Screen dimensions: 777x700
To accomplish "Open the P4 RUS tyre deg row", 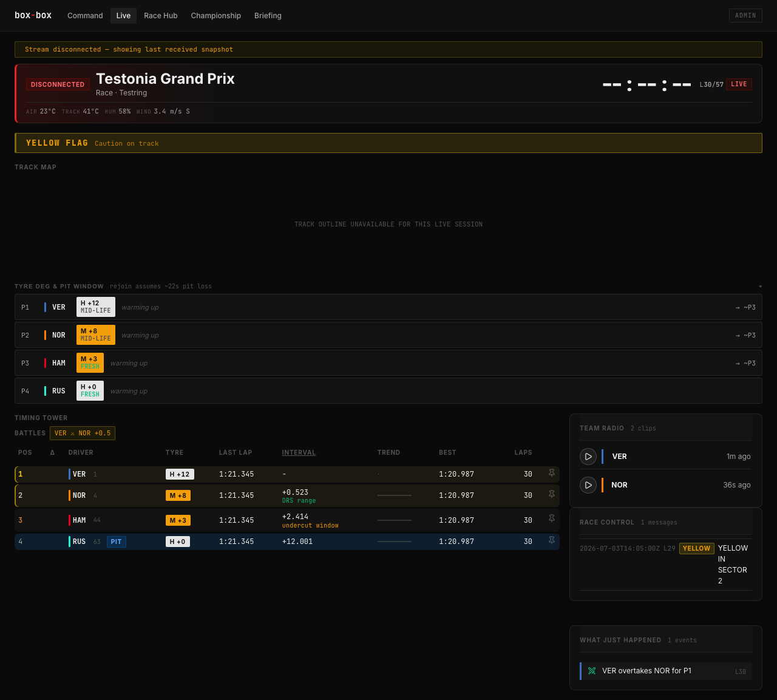I will pos(388,391).
